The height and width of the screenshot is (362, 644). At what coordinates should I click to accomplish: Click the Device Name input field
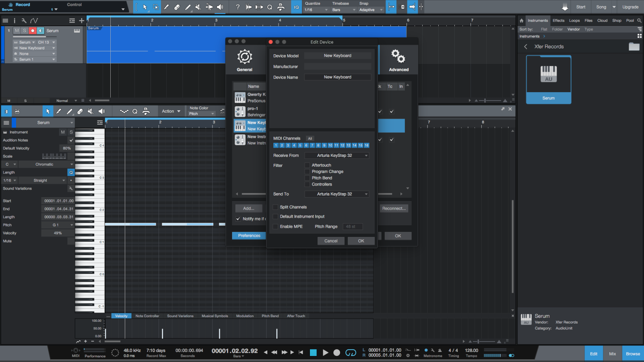tap(337, 77)
